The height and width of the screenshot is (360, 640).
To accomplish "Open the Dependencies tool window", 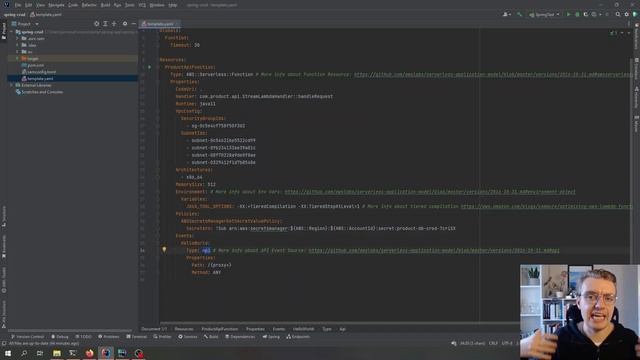I will click(240, 337).
